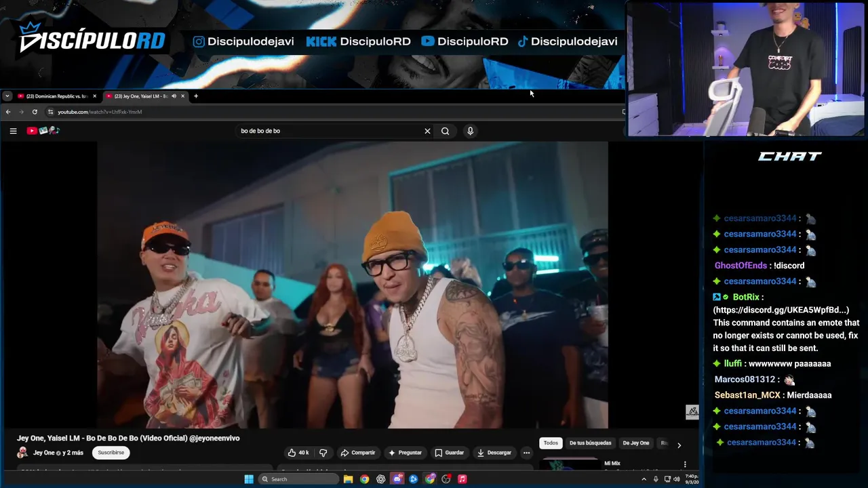Run search with the magnifier button
868x488 pixels.
pyautogui.click(x=445, y=131)
